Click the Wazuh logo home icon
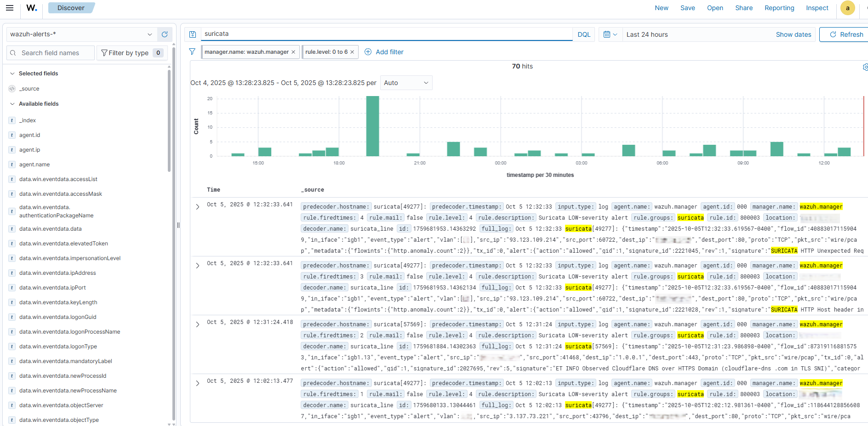The height and width of the screenshot is (426, 868). (x=32, y=8)
